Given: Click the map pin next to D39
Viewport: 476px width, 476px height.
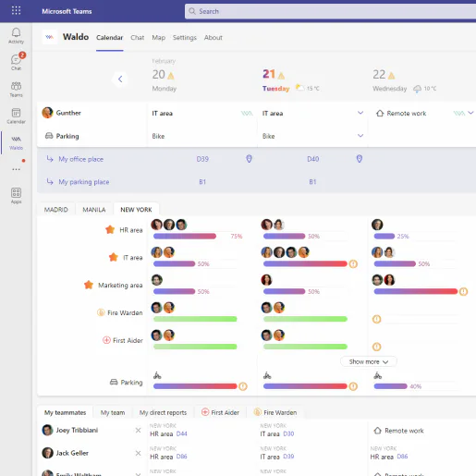Looking at the screenshot, I should click(x=249, y=159).
